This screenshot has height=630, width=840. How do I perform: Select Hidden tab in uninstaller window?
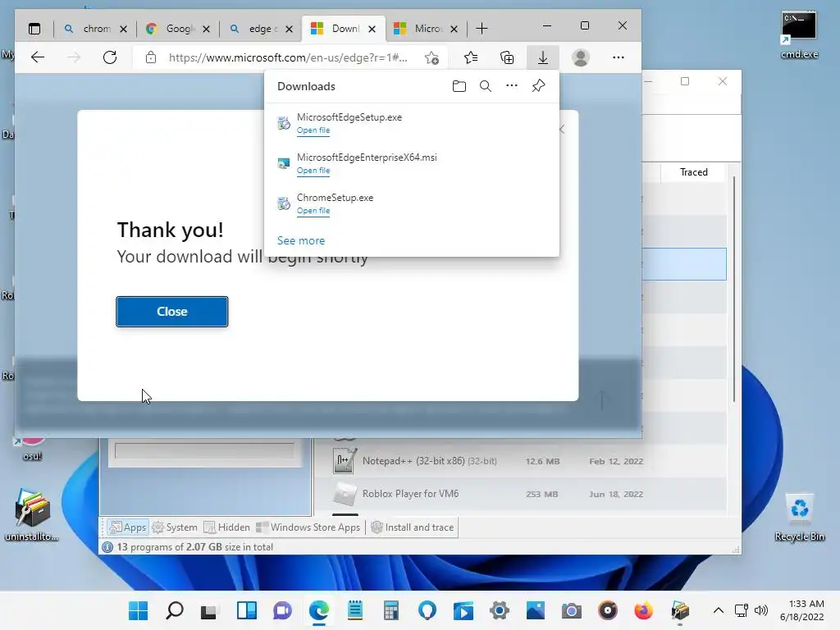226,527
